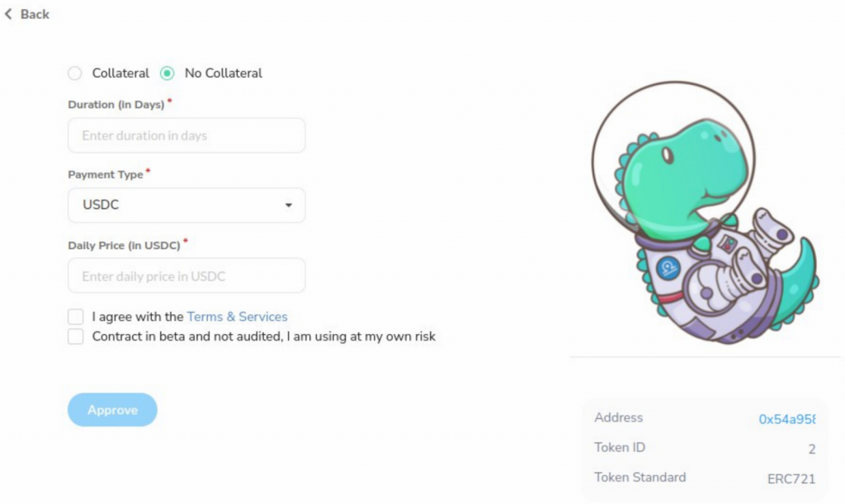Tick the beta contract risk checkbox
The image size is (845, 504).
pos(76,337)
